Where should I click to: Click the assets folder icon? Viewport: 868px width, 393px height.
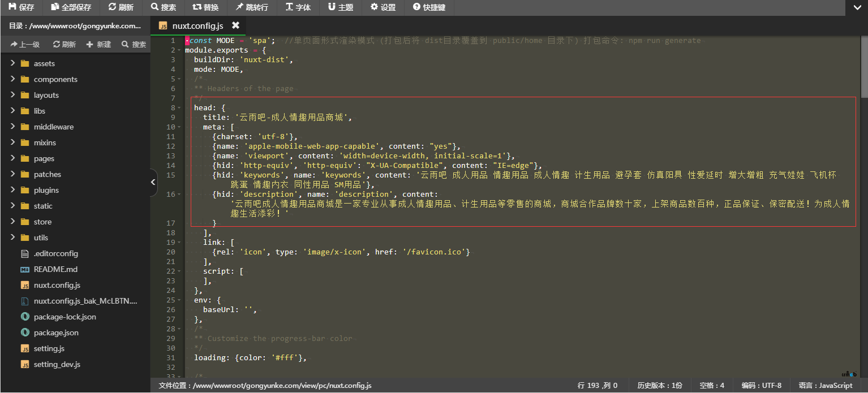pyautogui.click(x=25, y=63)
